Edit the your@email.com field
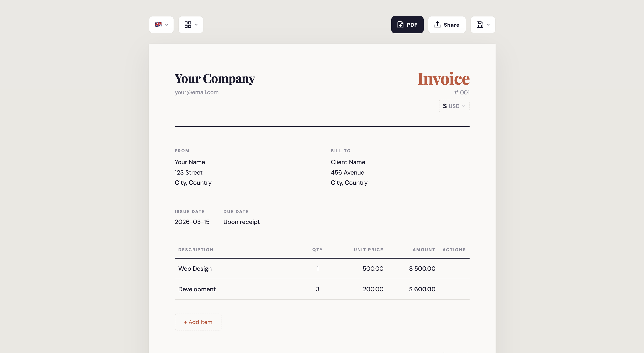644x353 pixels. click(197, 92)
